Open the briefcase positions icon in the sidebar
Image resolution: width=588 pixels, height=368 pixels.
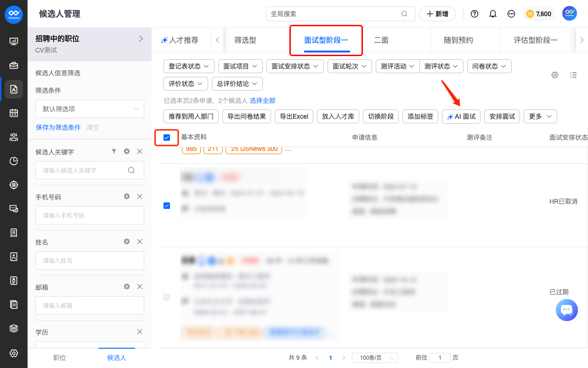pos(14,65)
